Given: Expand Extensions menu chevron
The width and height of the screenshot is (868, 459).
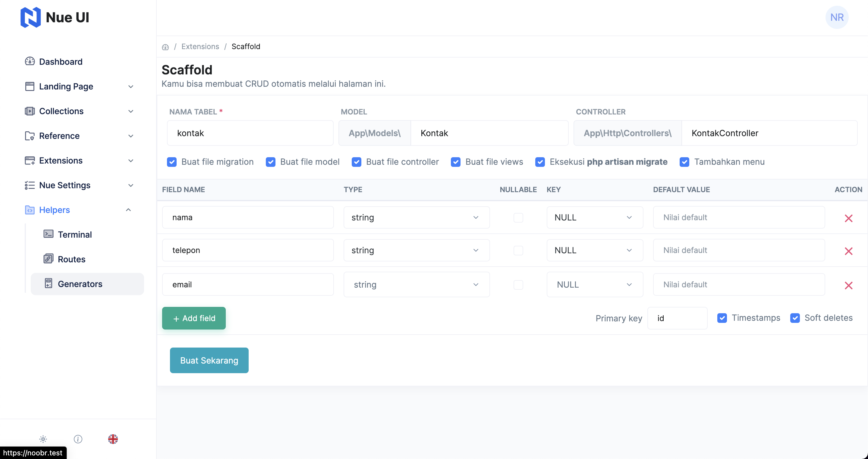Looking at the screenshot, I should point(131,161).
